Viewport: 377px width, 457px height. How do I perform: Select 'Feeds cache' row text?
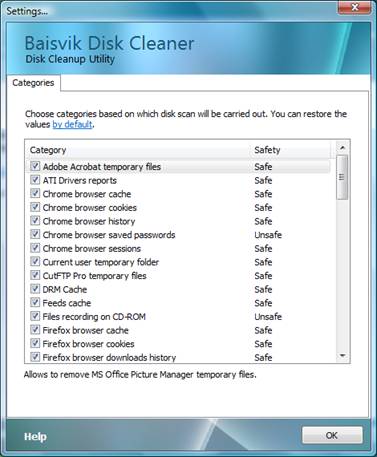(67, 303)
